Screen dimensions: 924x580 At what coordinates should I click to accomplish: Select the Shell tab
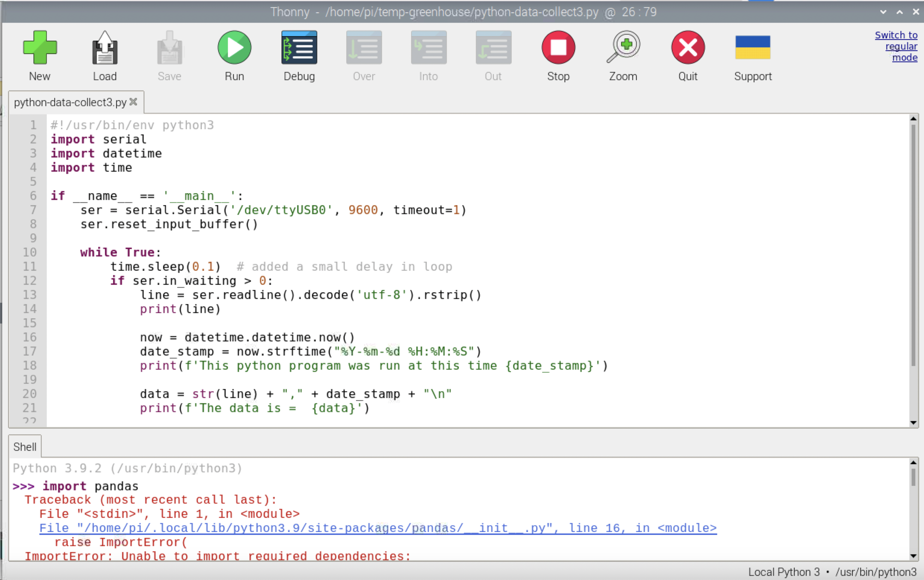pyautogui.click(x=24, y=447)
